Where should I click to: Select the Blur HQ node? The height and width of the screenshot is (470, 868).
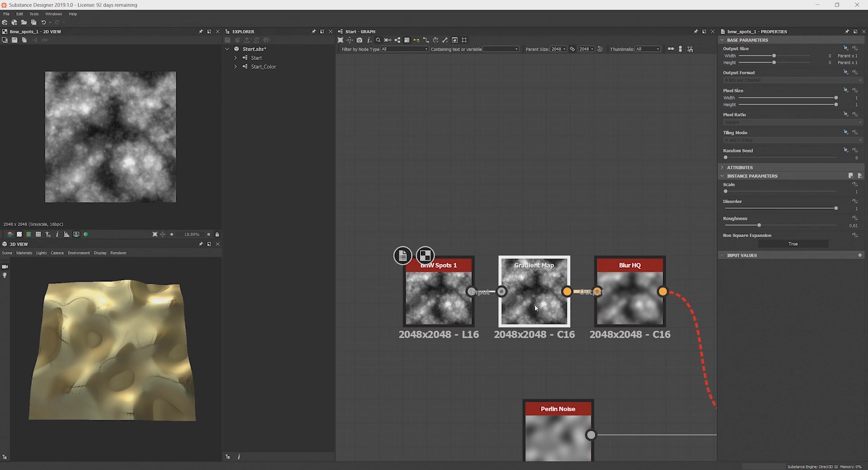[x=630, y=291]
